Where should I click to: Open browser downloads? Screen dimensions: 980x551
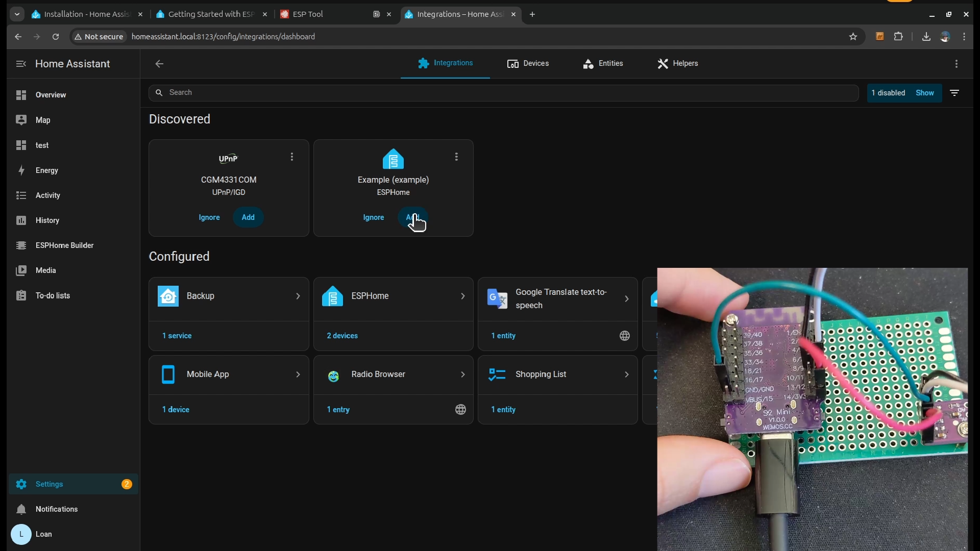coord(926,37)
